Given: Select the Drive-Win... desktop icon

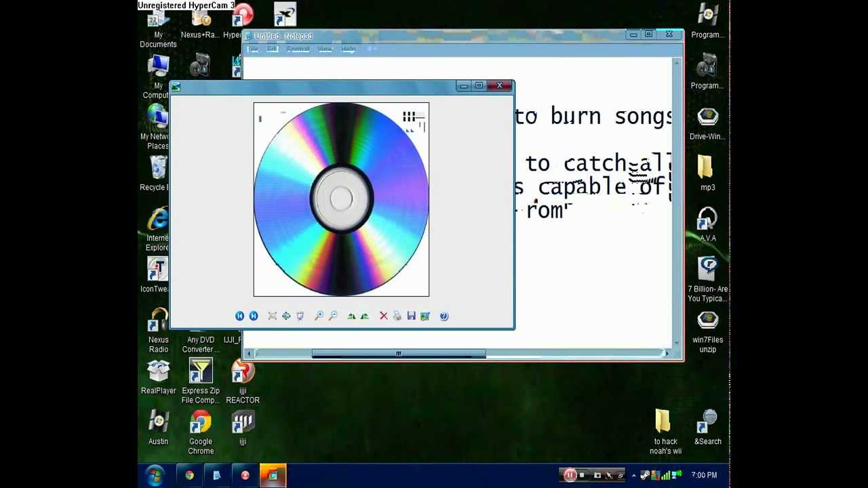Looking at the screenshot, I should click(707, 123).
